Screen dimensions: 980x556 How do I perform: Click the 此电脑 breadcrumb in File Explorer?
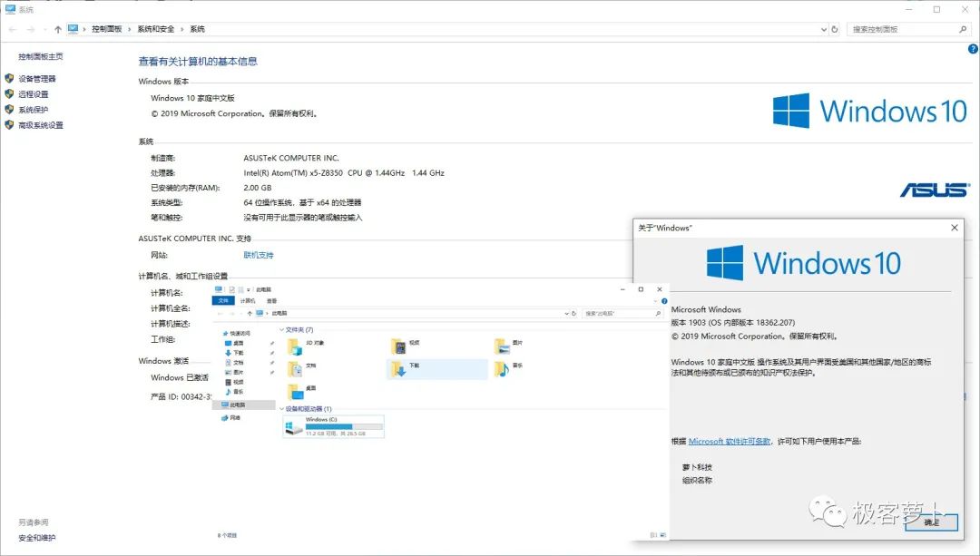[x=279, y=314]
